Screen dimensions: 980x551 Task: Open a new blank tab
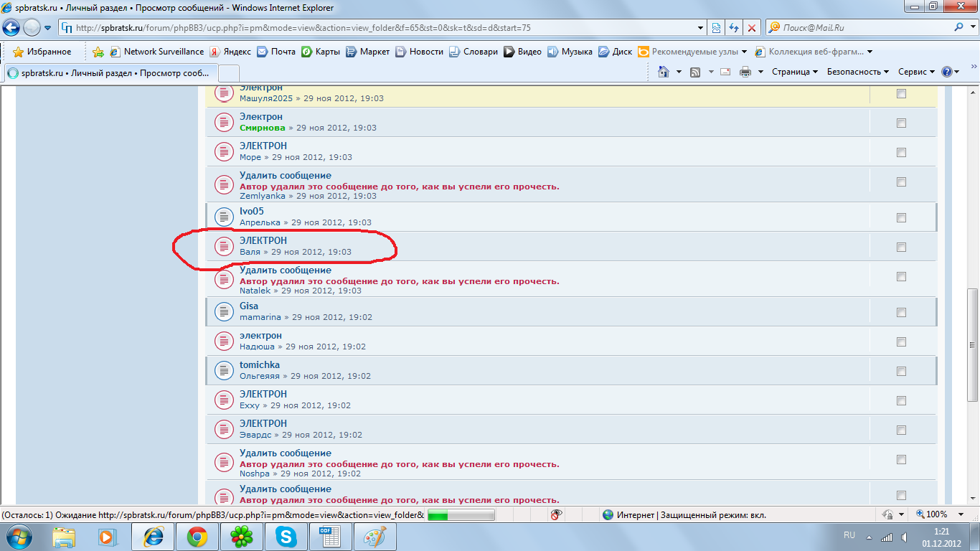coord(228,73)
